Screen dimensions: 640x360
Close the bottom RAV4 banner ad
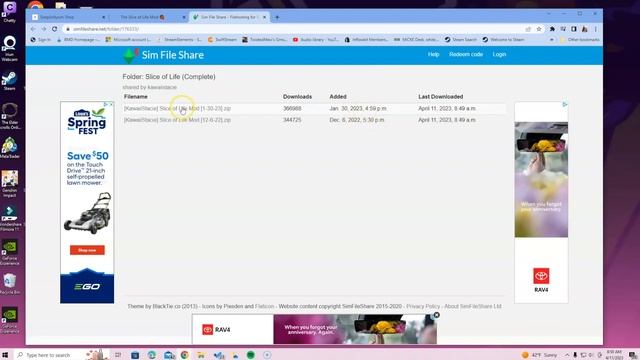tap(436, 315)
